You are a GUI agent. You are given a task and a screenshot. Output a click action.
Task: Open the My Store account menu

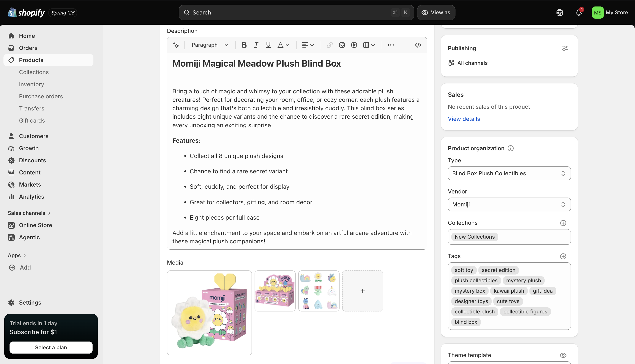click(x=610, y=13)
